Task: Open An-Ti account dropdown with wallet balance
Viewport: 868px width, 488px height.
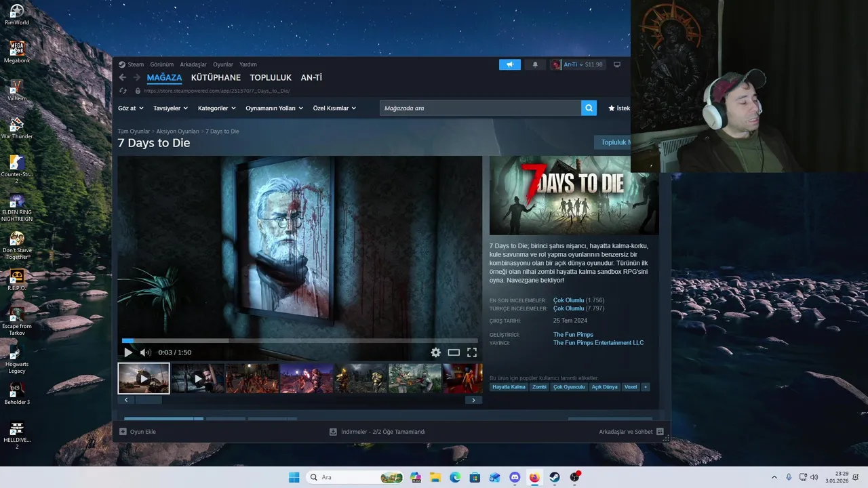Action: click(x=577, y=64)
